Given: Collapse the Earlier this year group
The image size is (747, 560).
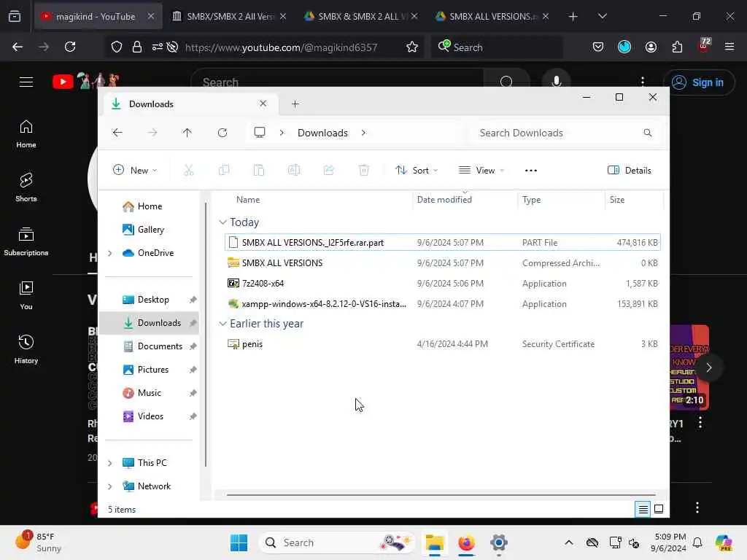Looking at the screenshot, I should click(x=222, y=324).
